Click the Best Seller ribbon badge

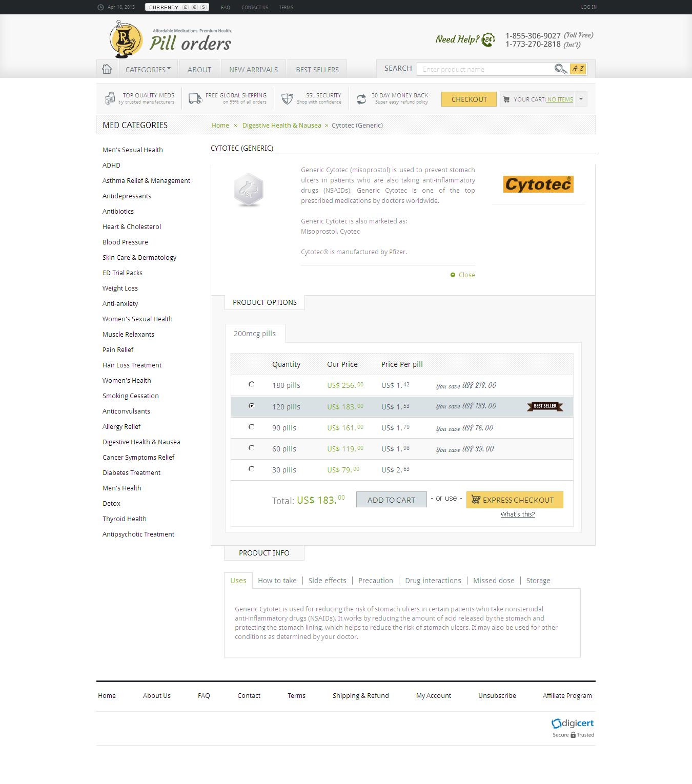tap(545, 406)
